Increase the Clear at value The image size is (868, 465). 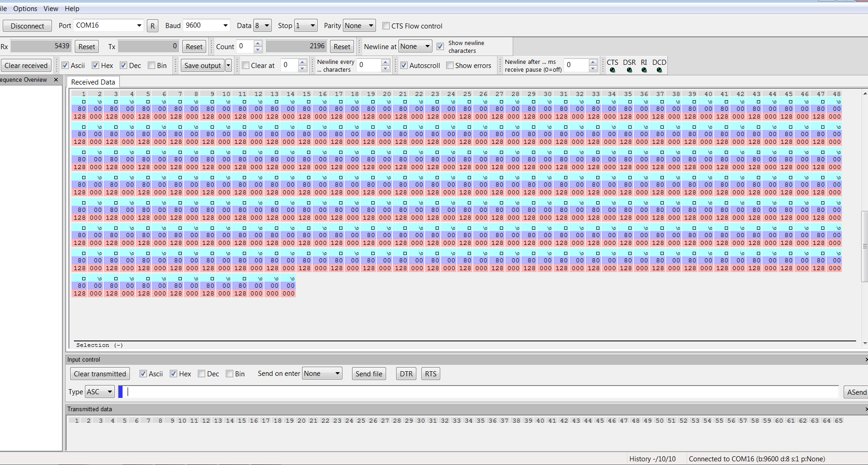(x=302, y=62)
